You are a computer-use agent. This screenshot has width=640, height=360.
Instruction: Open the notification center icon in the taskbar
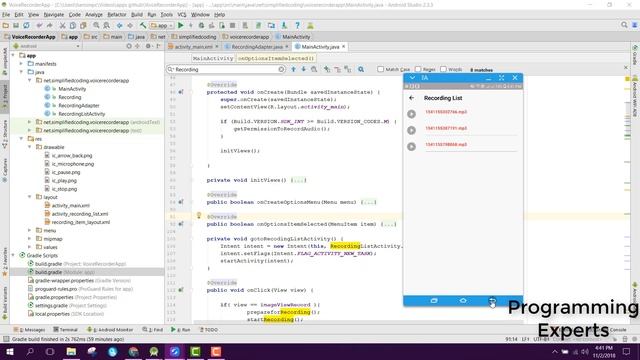[x=627, y=351]
